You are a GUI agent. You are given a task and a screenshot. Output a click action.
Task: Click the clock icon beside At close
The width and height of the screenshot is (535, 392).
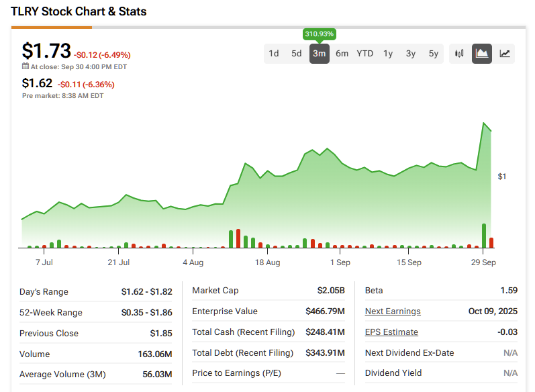[x=26, y=67]
